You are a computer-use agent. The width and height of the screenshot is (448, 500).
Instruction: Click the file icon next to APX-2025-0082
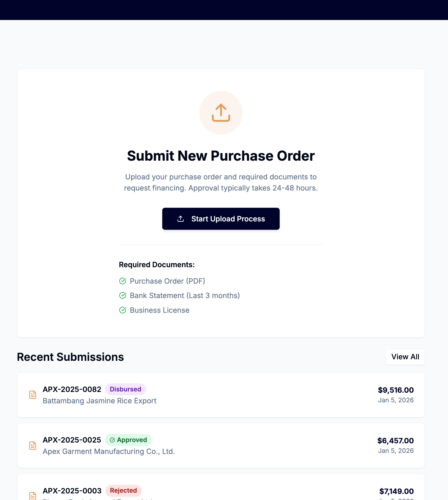pyautogui.click(x=32, y=394)
